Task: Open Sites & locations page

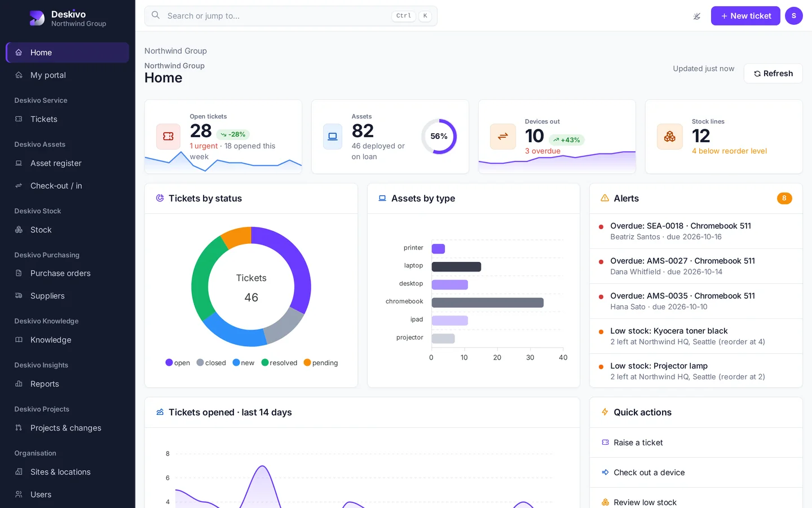Action: (x=68, y=472)
